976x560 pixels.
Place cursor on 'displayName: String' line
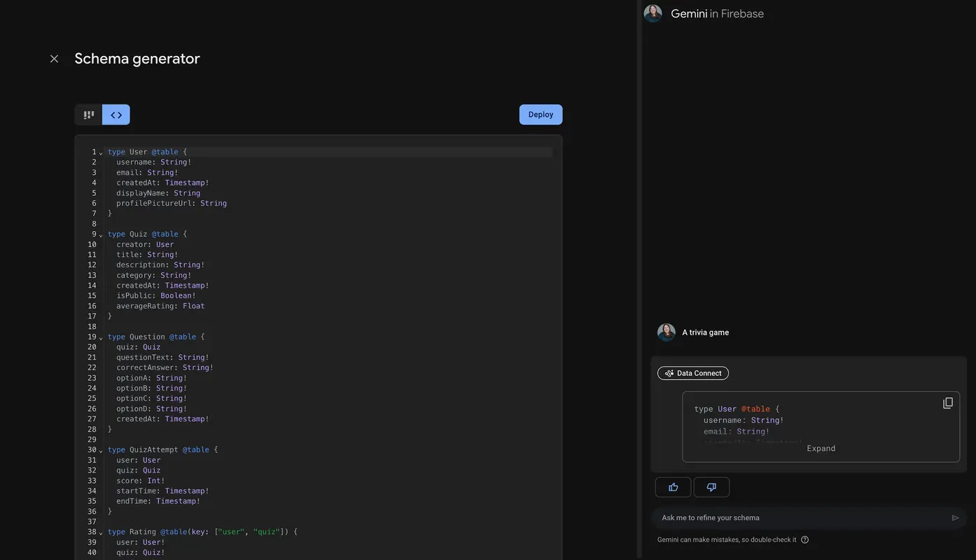158,193
